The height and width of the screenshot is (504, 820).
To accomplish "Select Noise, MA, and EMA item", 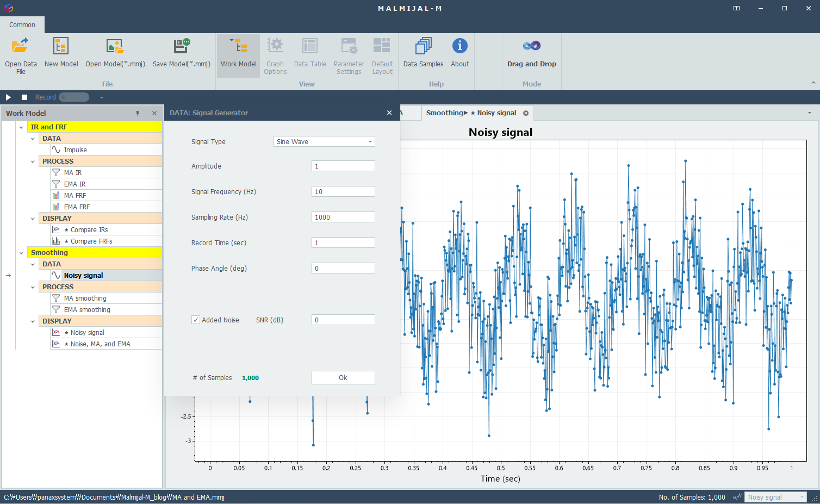I will coord(106,344).
